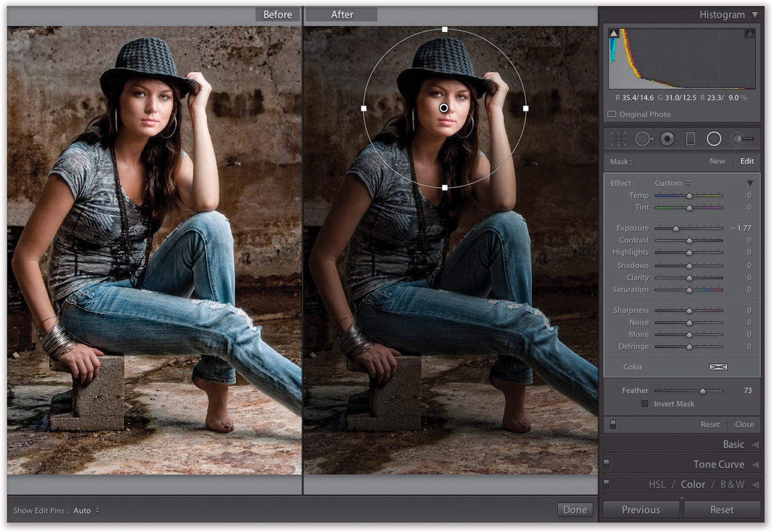
Task: Click the bottom handle of radial filter
Action: pyautogui.click(x=445, y=187)
